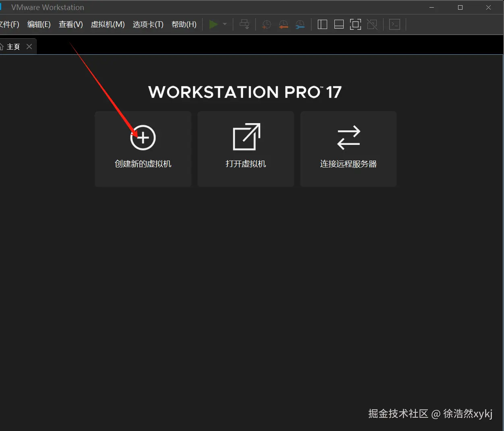
Task: Enter full screen mode icon
Action: coord(355,25)
